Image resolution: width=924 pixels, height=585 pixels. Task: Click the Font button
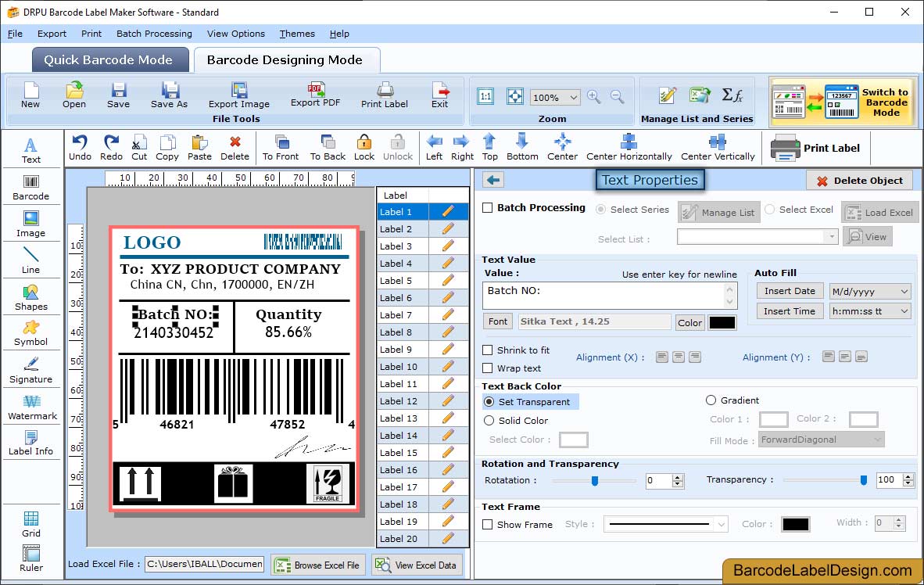tap(497, 321)
